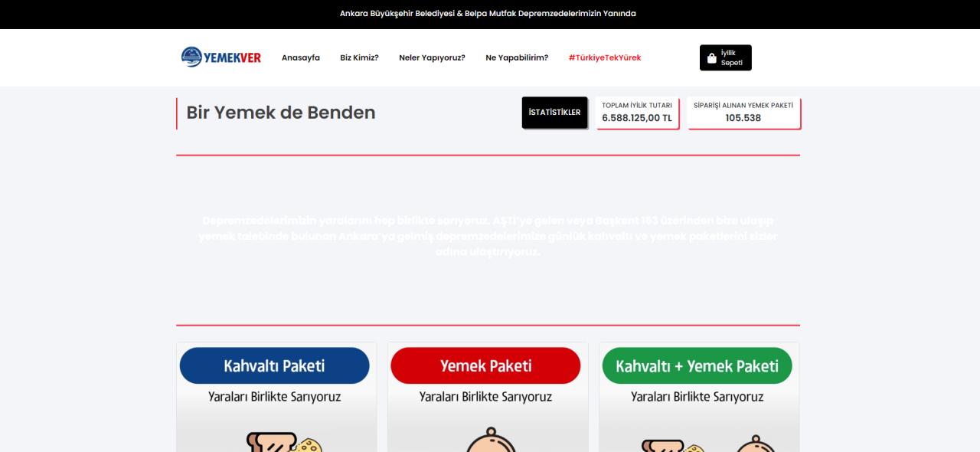Choose the red Yemek Paketi banner
The width and height of the screenshot is (980, 452).
coord(485,365)
